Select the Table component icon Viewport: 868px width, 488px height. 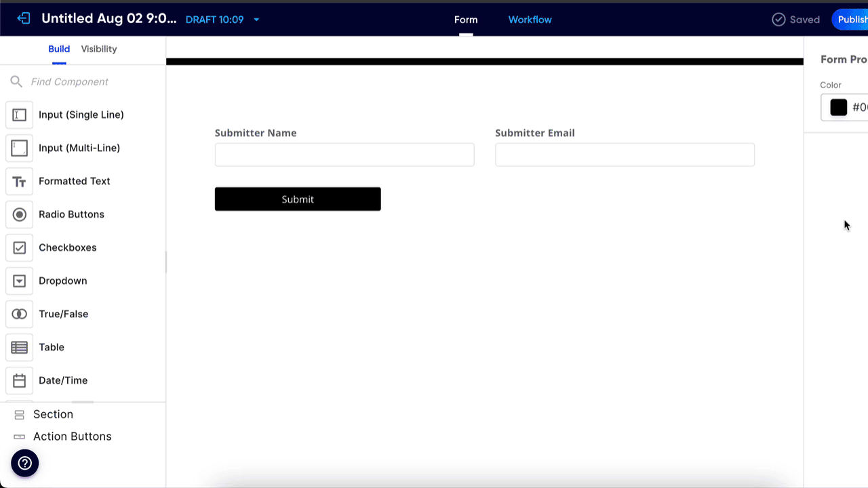point(20,348)
